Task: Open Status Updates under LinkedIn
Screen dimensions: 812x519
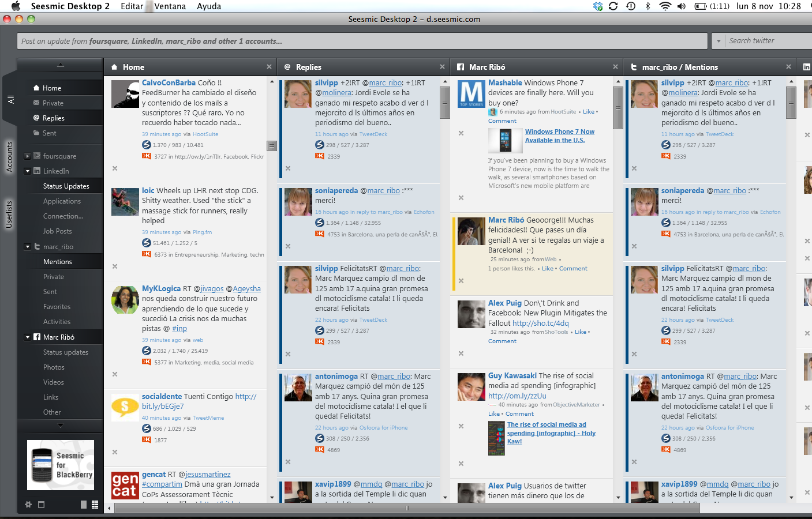Action: (x=66, y=186)
